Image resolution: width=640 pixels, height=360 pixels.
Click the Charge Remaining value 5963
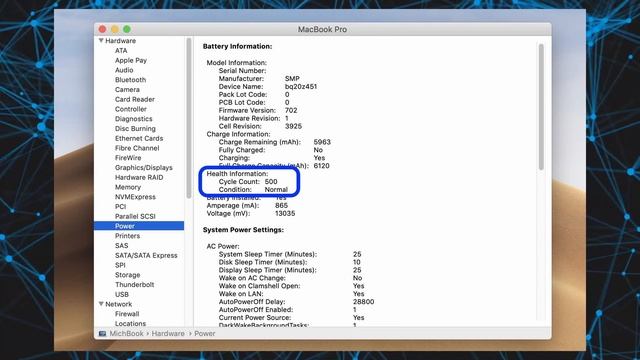pyautogui.click(x=322, y=142)
